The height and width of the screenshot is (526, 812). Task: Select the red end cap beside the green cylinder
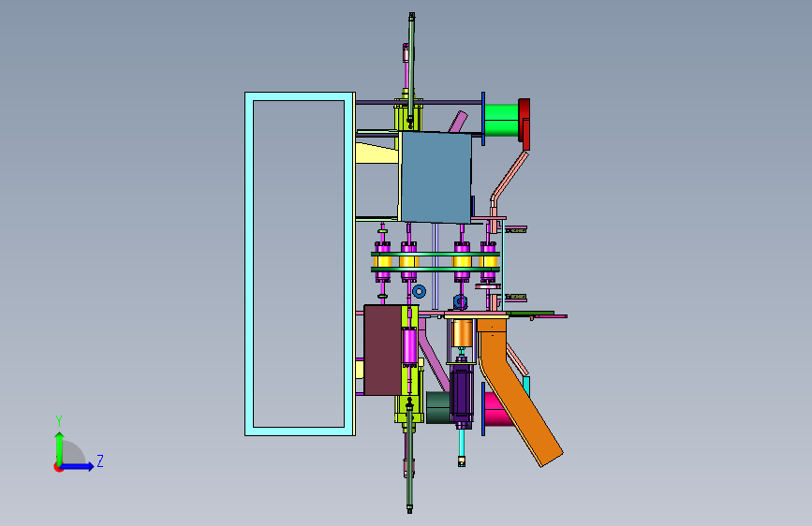click(x=524, y=124)
